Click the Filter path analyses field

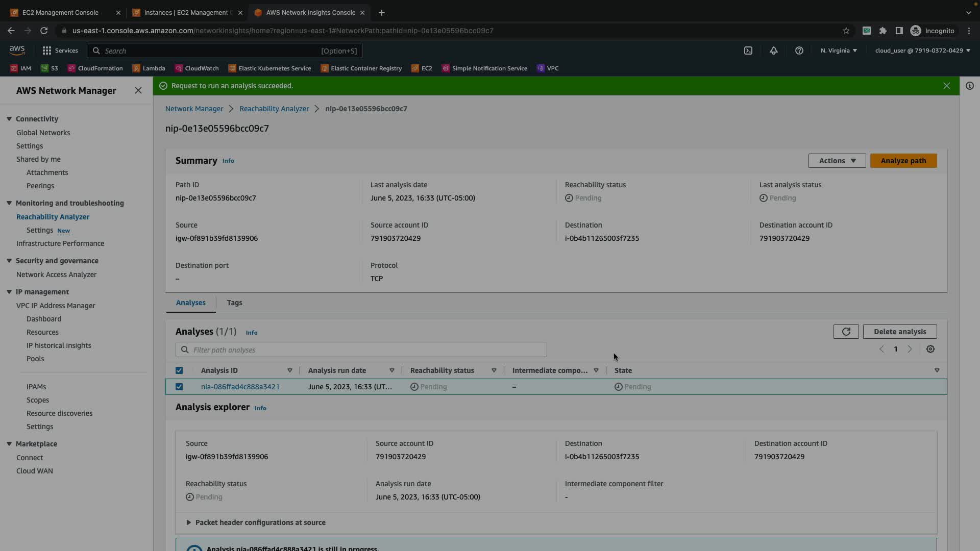click(361, 350)
